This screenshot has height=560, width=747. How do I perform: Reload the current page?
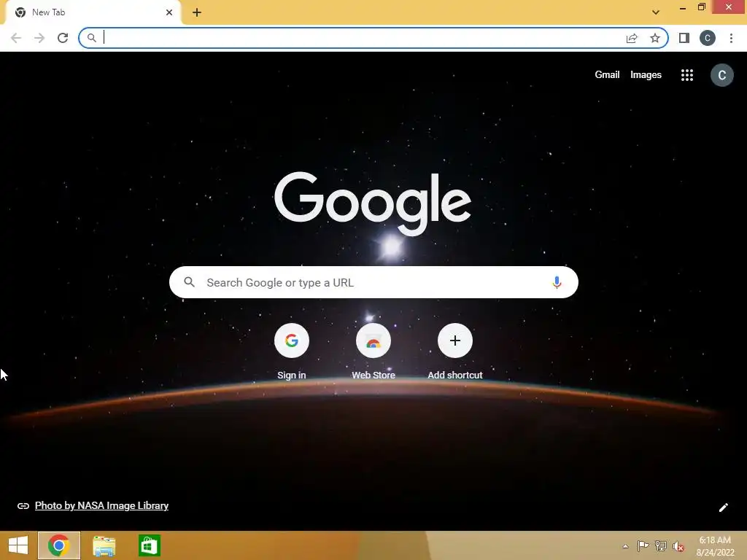click(63, 38)
